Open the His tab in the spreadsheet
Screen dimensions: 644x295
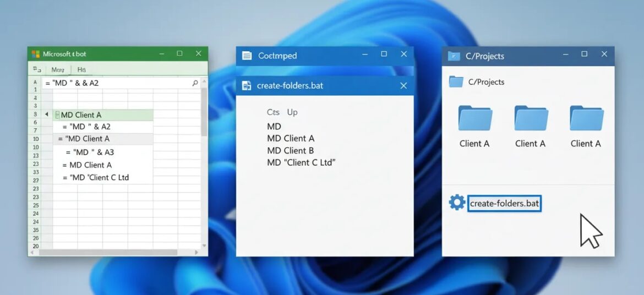point(81,70)
